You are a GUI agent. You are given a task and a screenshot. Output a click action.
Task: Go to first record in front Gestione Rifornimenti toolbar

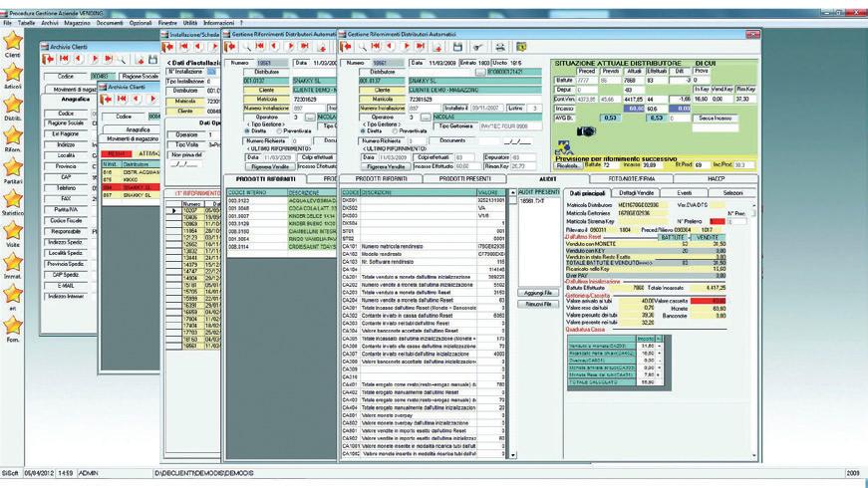point(376,47)
